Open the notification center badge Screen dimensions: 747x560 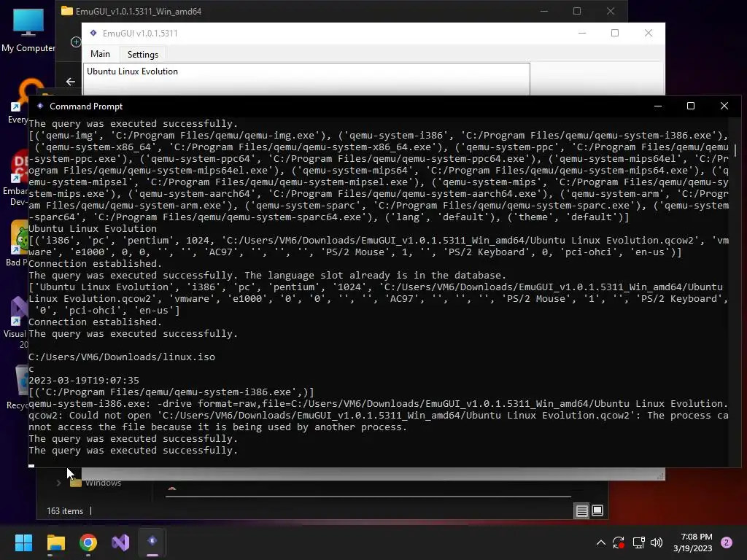pyautogui.click(x=727, y=542)
